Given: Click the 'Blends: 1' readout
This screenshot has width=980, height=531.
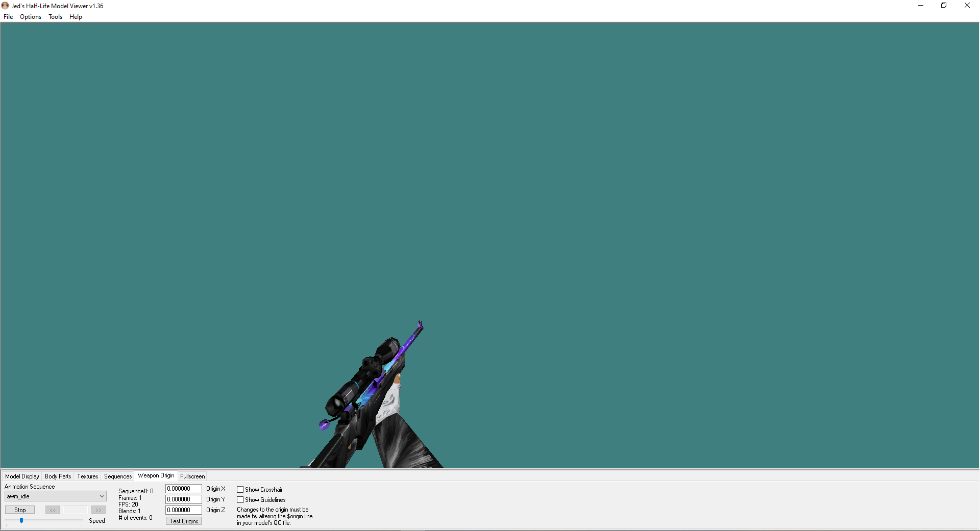Looking at the screenshot, I should (x=130, y=511).
